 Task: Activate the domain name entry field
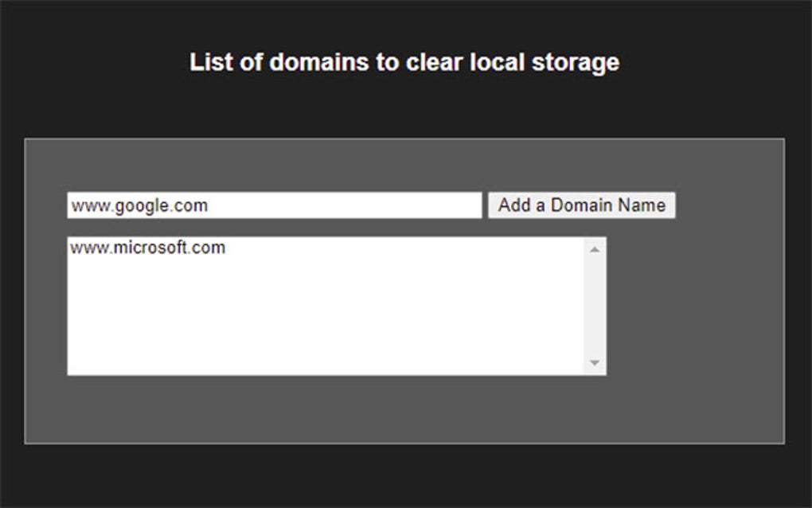click(x=275, y=205)
